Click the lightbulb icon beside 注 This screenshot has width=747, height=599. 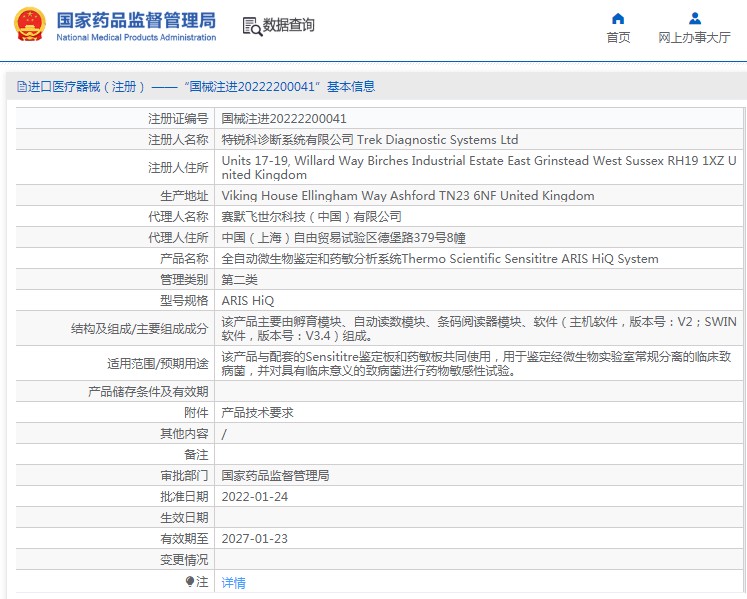coord(189,581)
